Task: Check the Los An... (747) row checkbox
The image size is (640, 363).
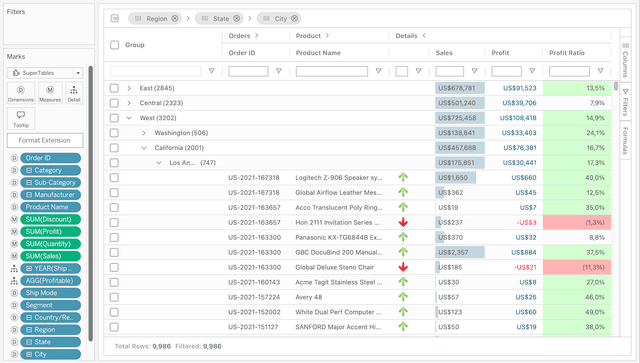Action: [114, 163]
